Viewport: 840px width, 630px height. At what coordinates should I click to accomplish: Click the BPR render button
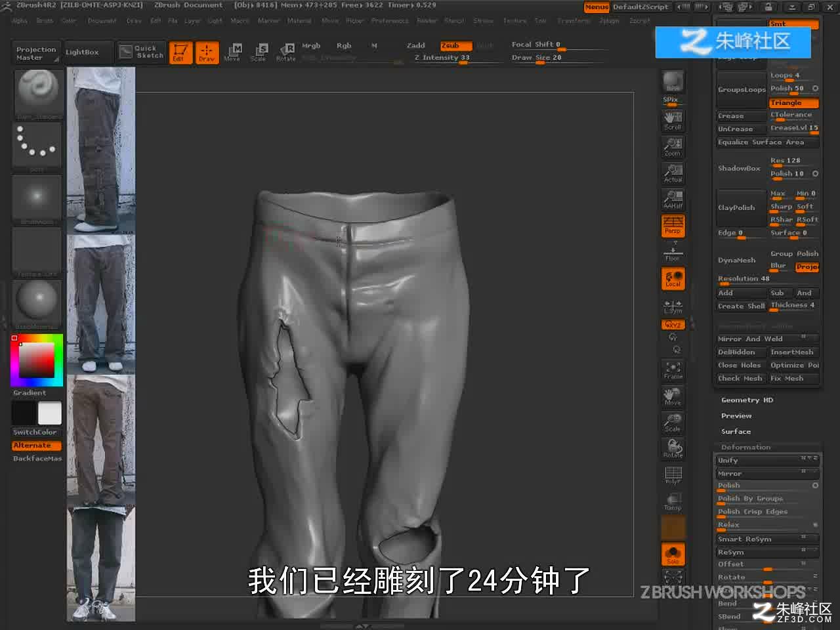coord(673,81)
